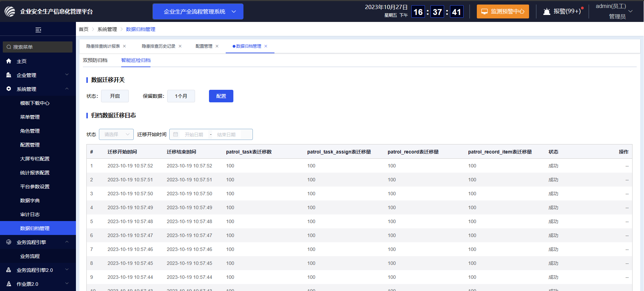Open 监测预警中心 button

click(x=503, y=11)
